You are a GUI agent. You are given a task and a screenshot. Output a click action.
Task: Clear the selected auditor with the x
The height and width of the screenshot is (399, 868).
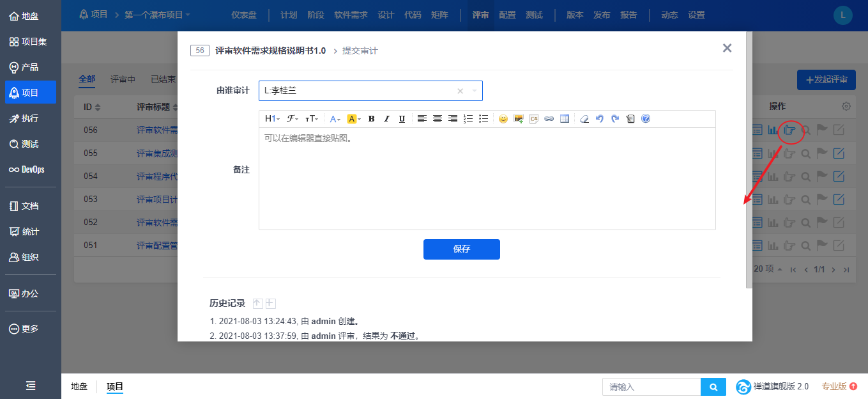[460, 91]
